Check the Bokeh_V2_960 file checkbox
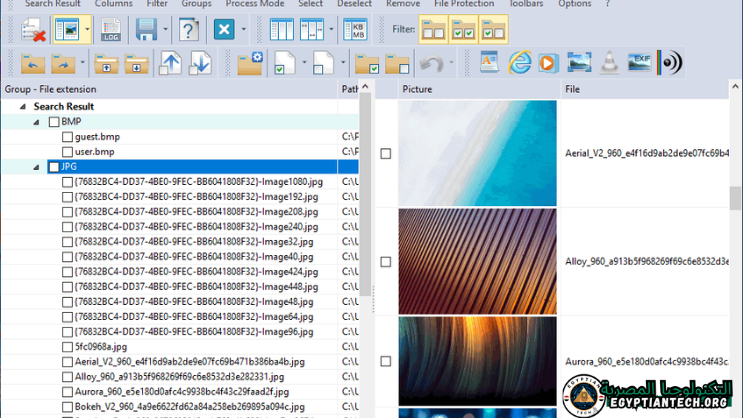 [x=67, y=407]
